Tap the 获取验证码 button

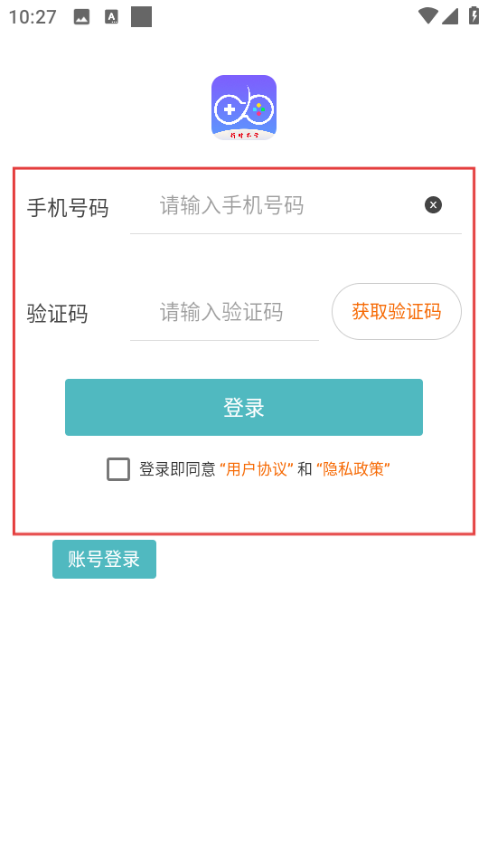(x=396, y=312)
